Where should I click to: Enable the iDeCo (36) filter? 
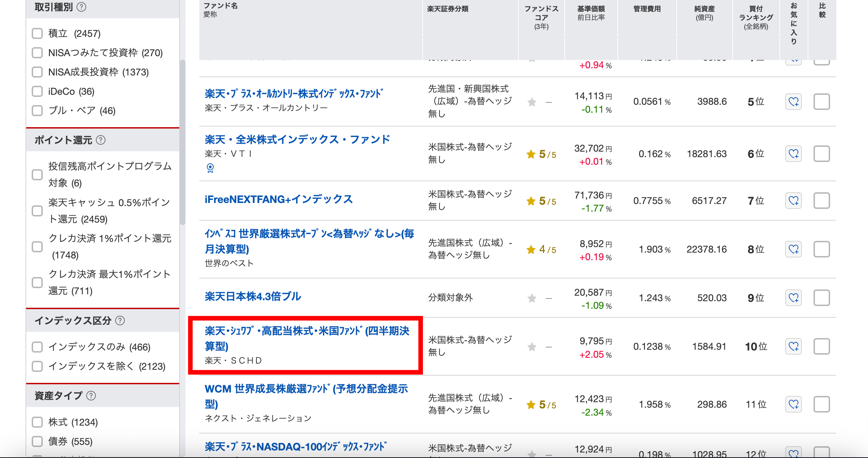(x=37, y=91)
